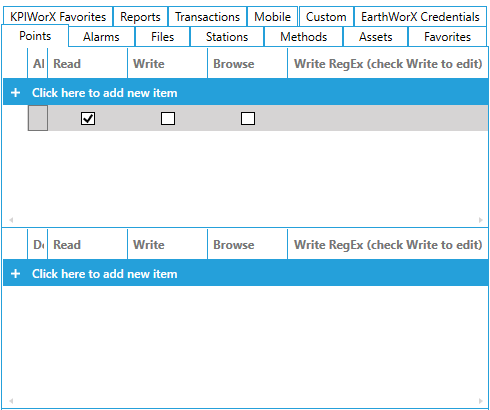Uncheck the Read checkbox in upper grid row

[88, 118]
